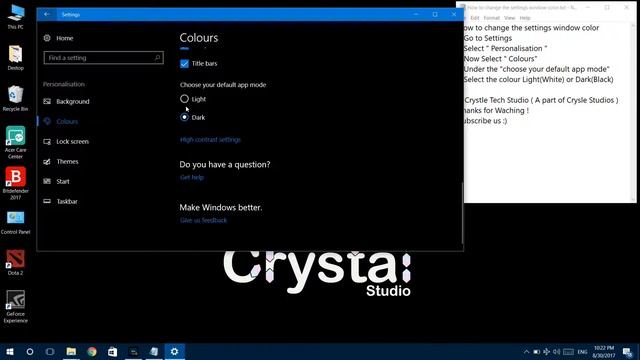Click the Give us feedback link
The image size is (640, 360).
coord(203,220)
